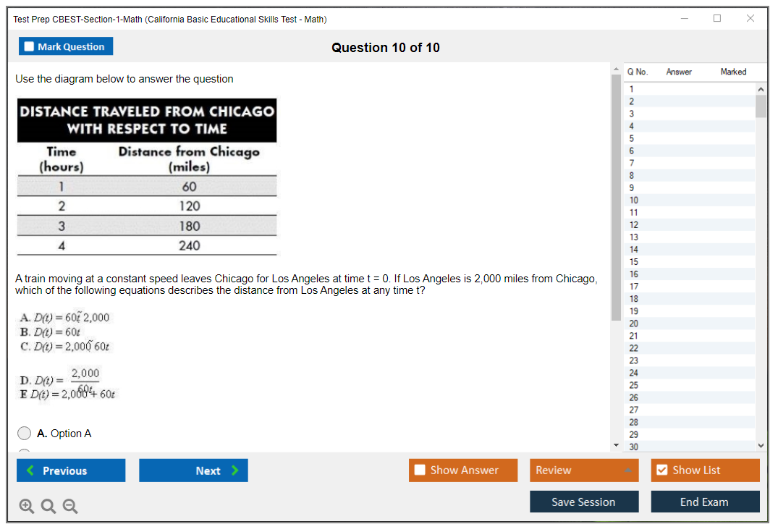Click the question pane scroll-up arrow
The width and height of the screenshot is (778, 532).
point(616,69)
